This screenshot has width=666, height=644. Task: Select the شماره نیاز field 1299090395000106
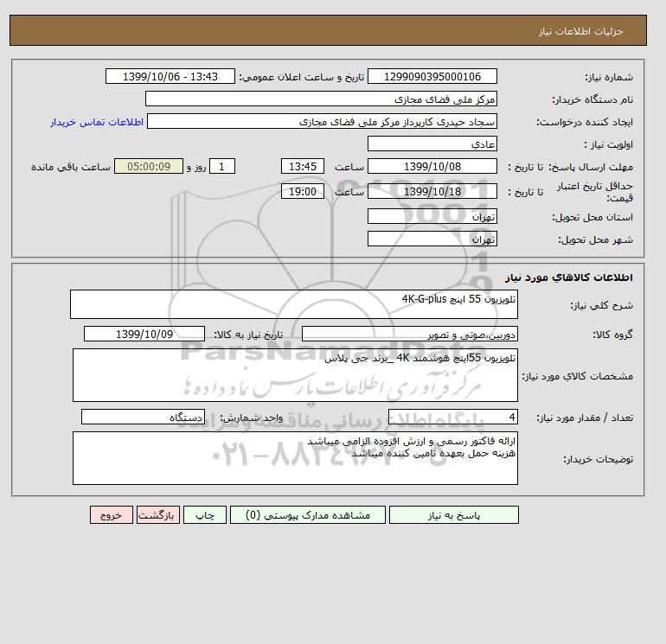432,76
